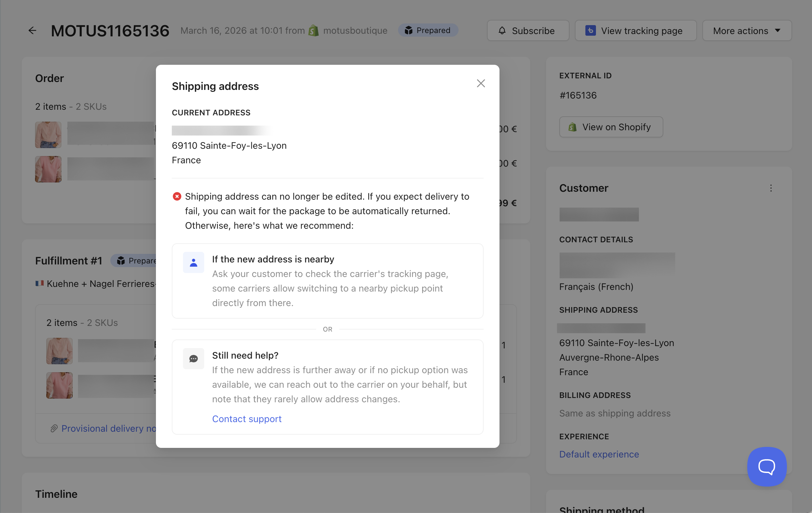This screenshot has width=812, height=513.
Task: Click View on Shopify button
Action: [x=611, y=127]
